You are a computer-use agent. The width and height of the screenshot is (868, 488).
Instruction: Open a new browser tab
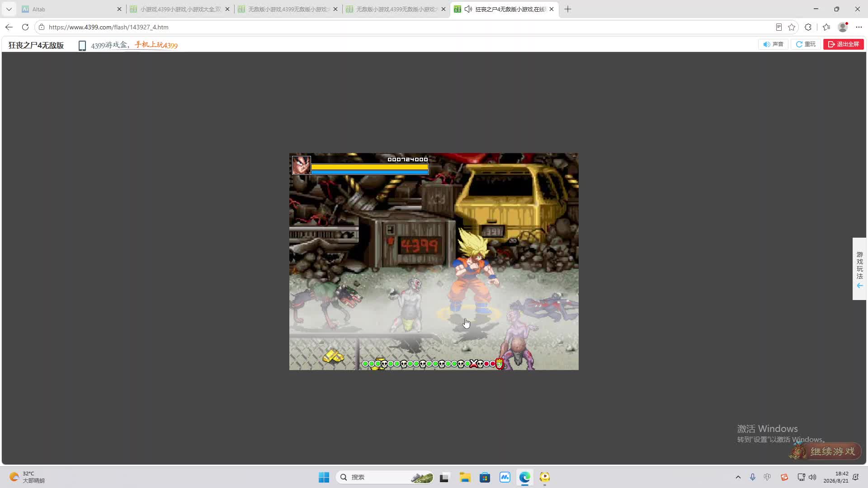click(x=568, y=9)
